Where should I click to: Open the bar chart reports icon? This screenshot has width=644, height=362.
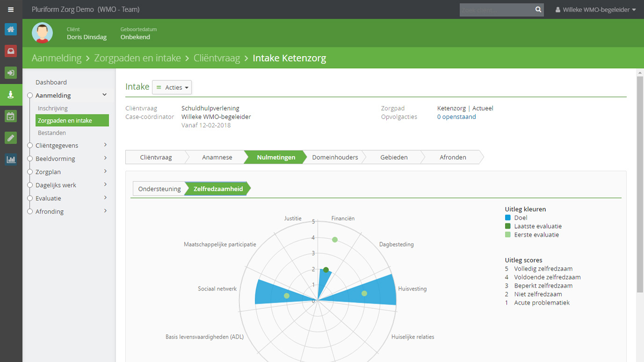(11, 160)
